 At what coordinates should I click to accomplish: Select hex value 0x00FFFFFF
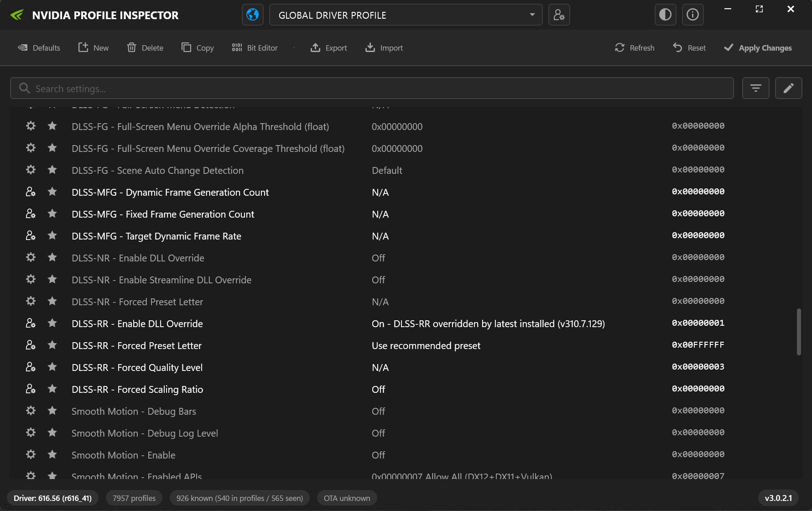(x=698, y=345)
